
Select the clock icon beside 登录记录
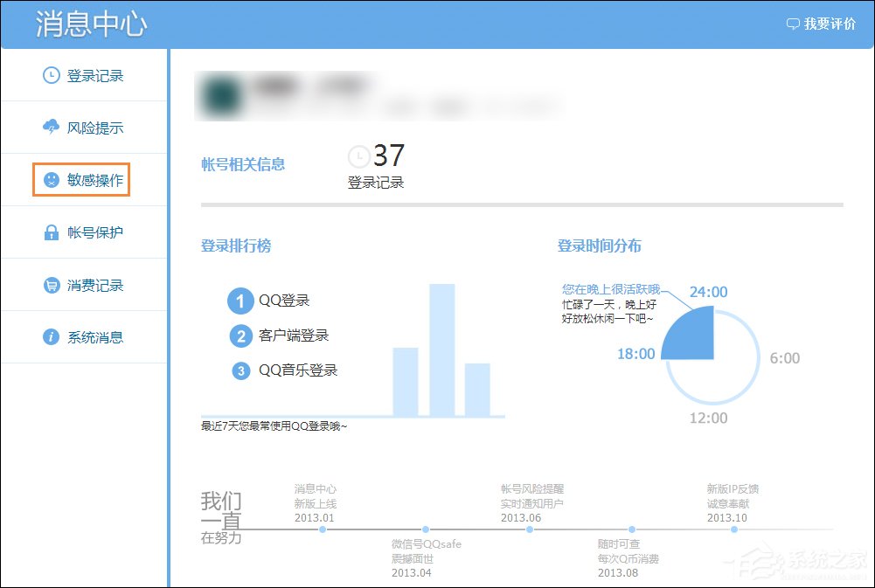50,75
